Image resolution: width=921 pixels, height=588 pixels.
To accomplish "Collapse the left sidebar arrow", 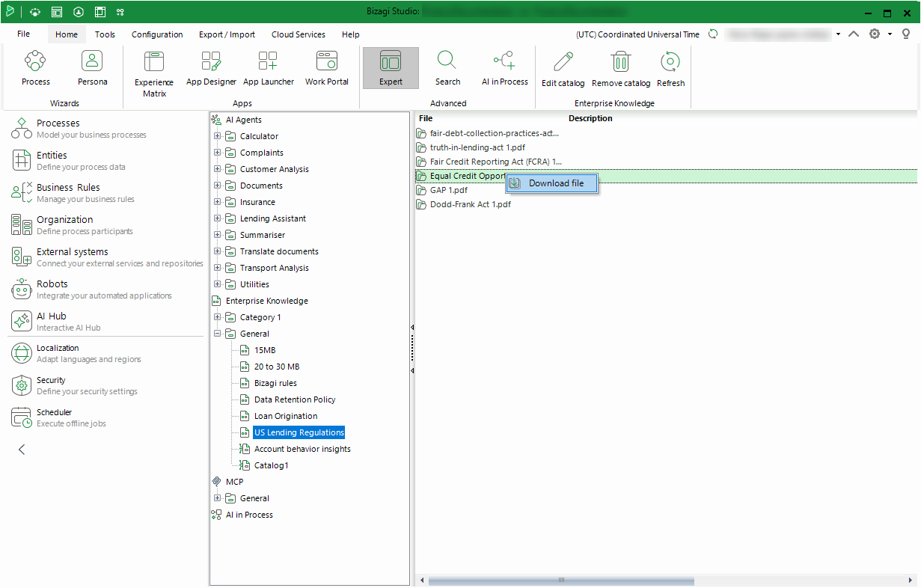I will coord(22,450).
